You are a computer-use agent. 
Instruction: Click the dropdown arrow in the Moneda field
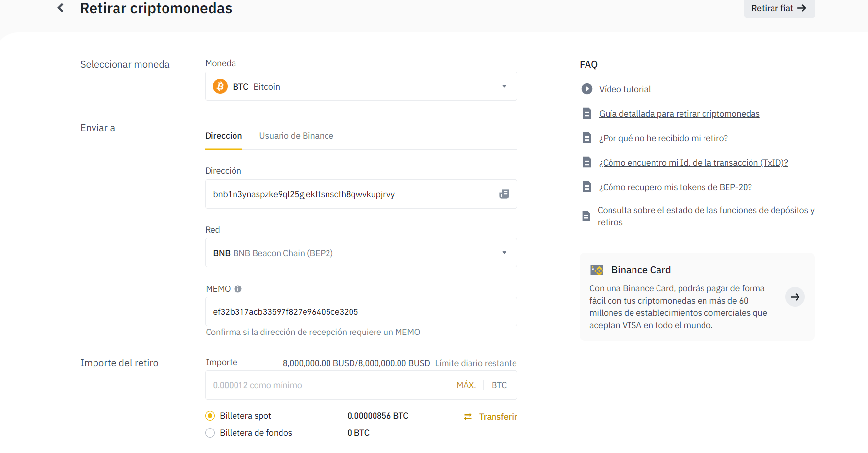coord(504,86)
